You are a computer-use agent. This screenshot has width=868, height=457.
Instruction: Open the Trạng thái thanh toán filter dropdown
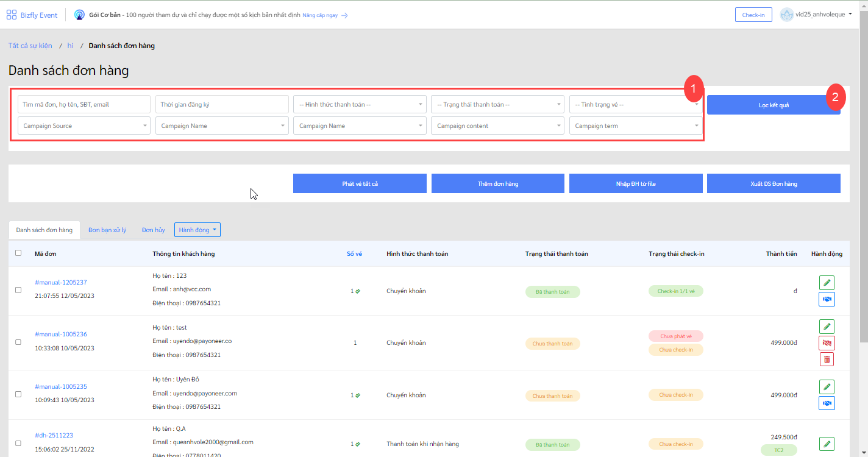tap(497, 104)
